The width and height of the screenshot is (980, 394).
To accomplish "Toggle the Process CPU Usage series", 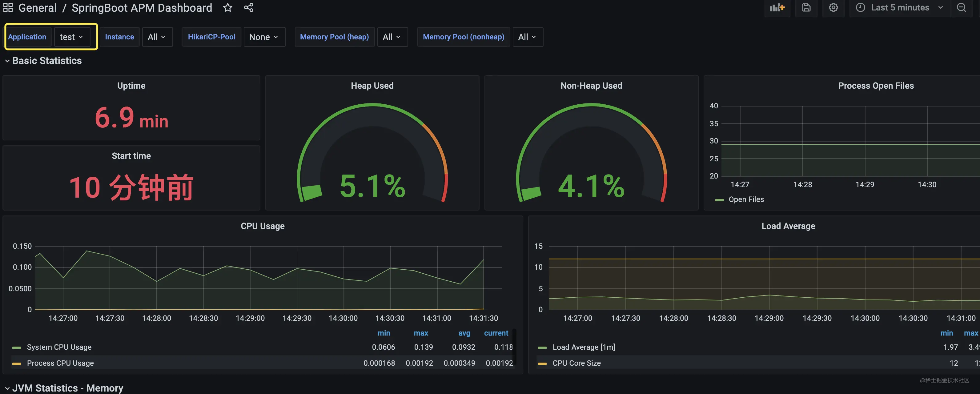I will click(x=60, y=363).
